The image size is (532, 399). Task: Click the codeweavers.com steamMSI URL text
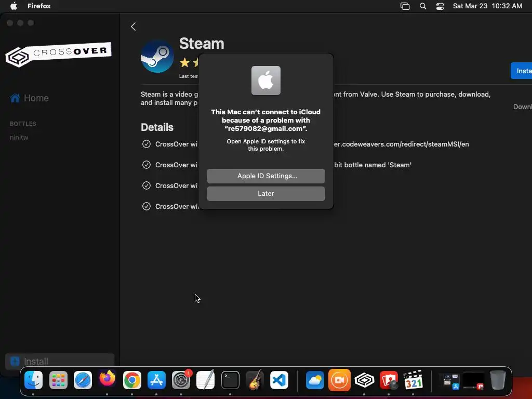coord(402,144)
